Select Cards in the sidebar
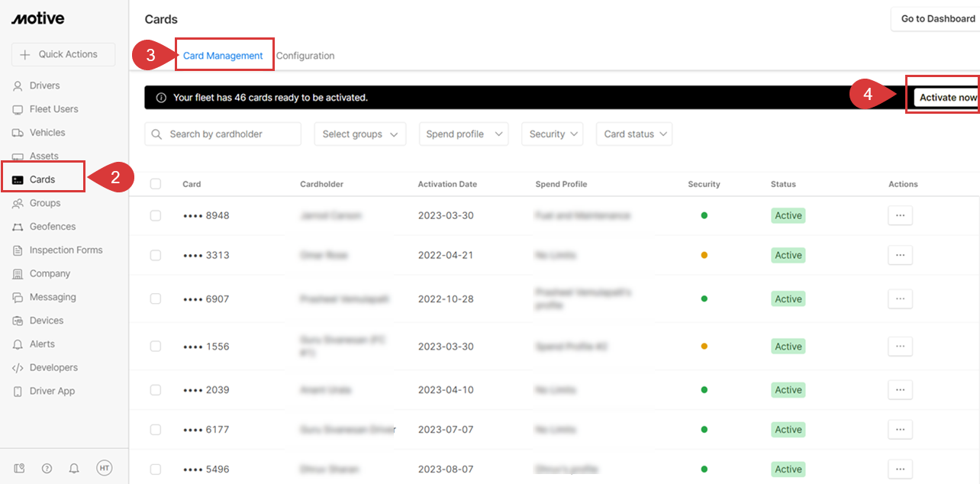The image size is (980, 484). click(x=42, y=179)
